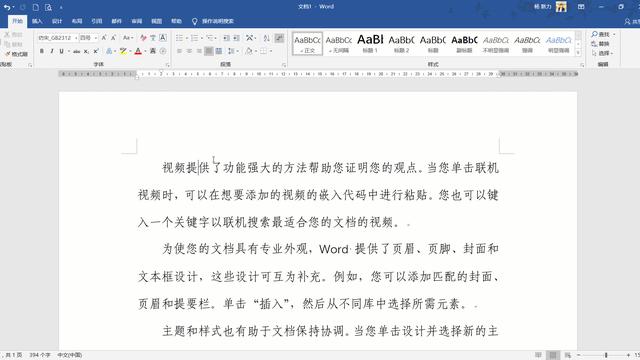Open the View ribbon tab
This screenshot has width=640, height=360.
click(157, 21)
